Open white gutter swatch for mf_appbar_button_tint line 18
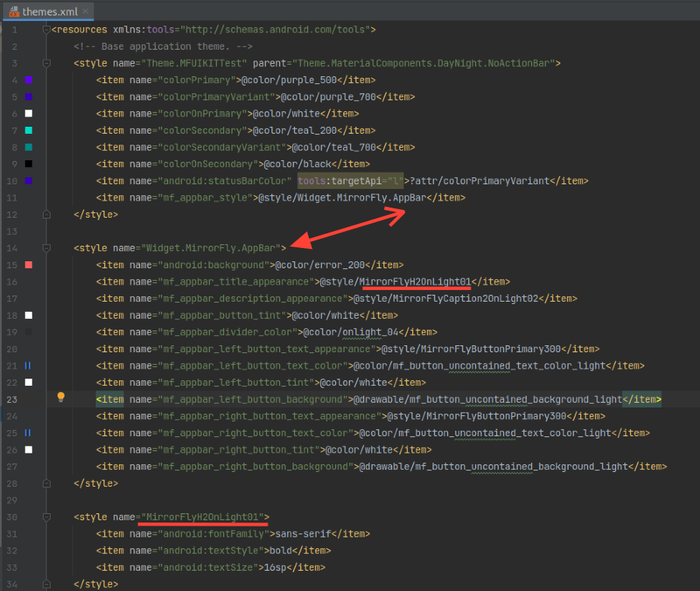 (29, 315)
